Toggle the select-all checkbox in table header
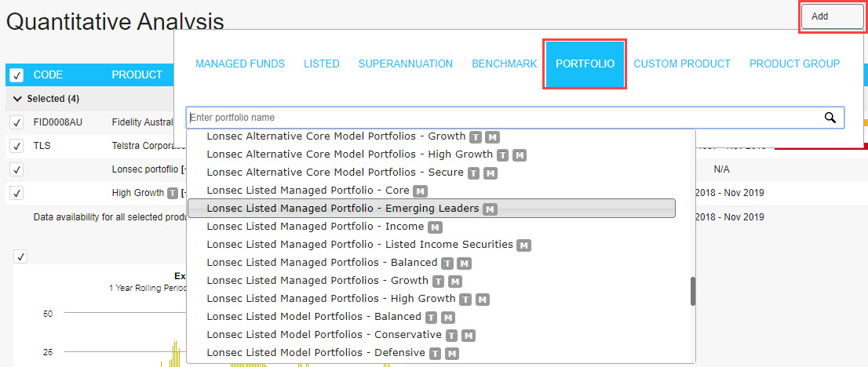This screenshot has height=367, width=868. (x=16, y=75)
